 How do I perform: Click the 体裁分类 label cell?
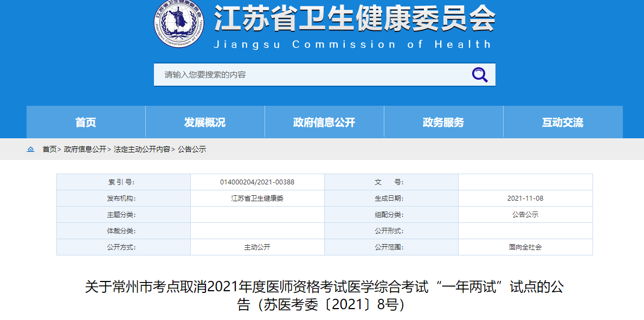(124, 231)
